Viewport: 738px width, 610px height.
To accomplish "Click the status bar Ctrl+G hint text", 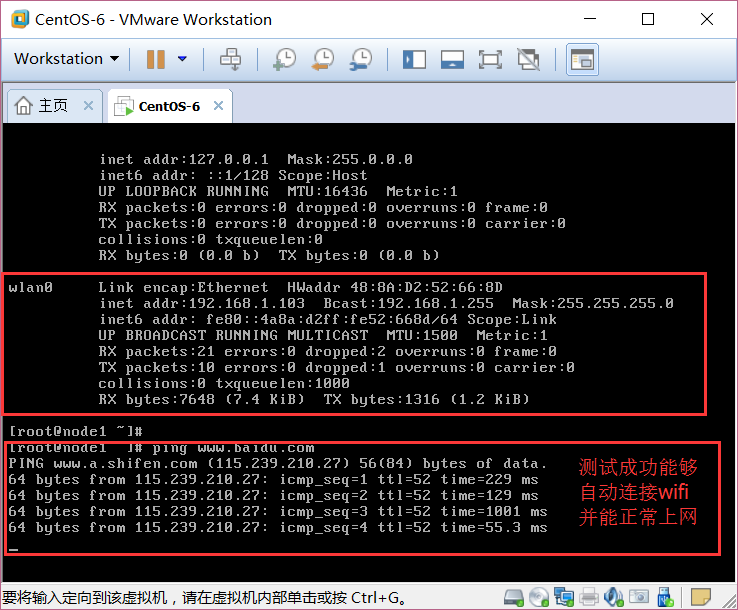I will click(x=205, y=598).
